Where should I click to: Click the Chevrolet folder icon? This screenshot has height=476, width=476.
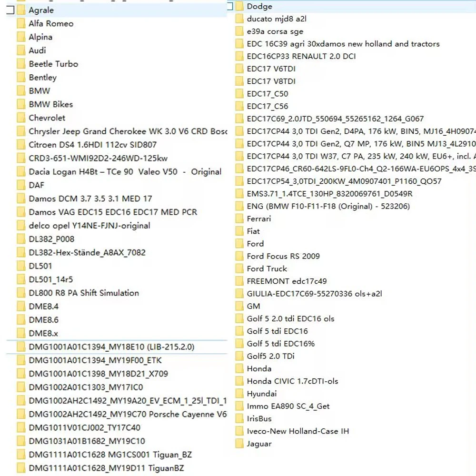point(21,118)
